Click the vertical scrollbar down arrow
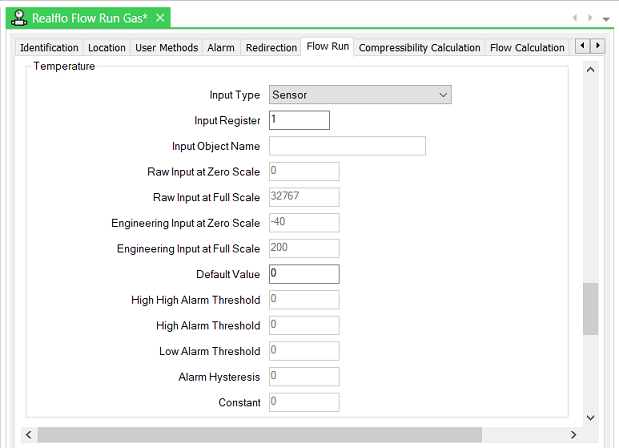Screen dimensions: 619x448 [590, 417]
